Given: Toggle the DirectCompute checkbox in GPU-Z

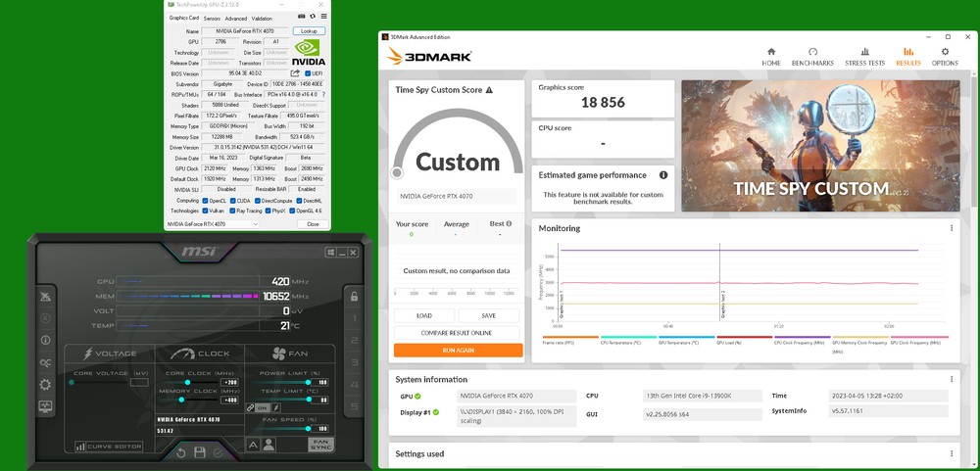Looking at the screenshot, I should (259, 201).
